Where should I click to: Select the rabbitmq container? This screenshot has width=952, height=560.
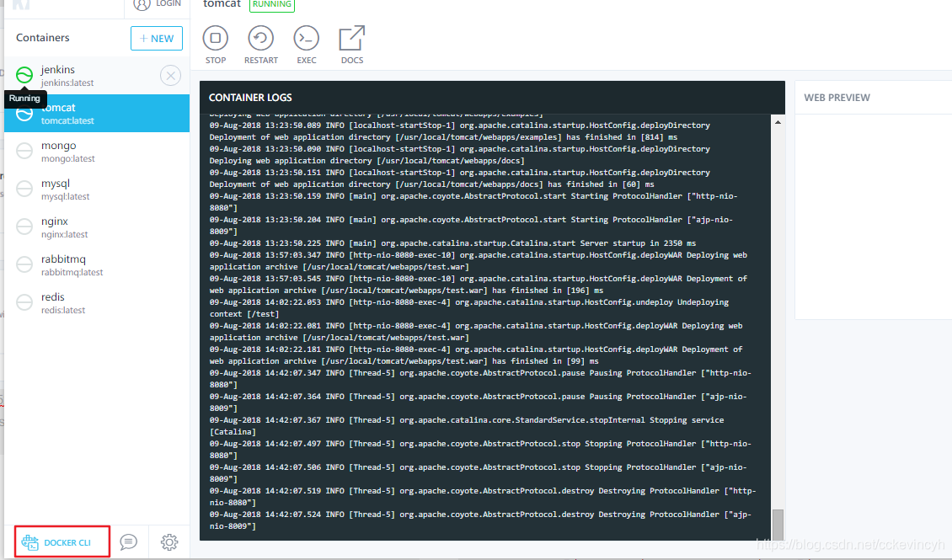[x=97, y=264]
